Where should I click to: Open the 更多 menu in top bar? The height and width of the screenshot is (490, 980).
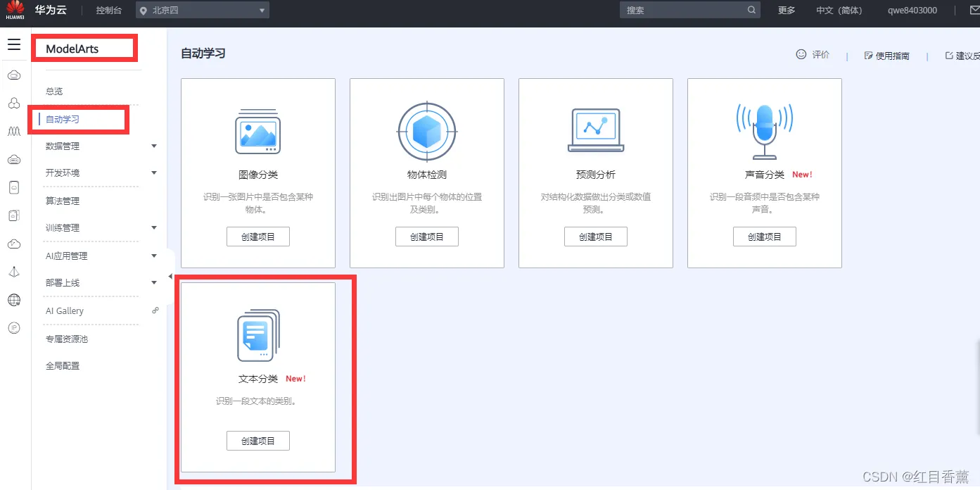point(787,11)
